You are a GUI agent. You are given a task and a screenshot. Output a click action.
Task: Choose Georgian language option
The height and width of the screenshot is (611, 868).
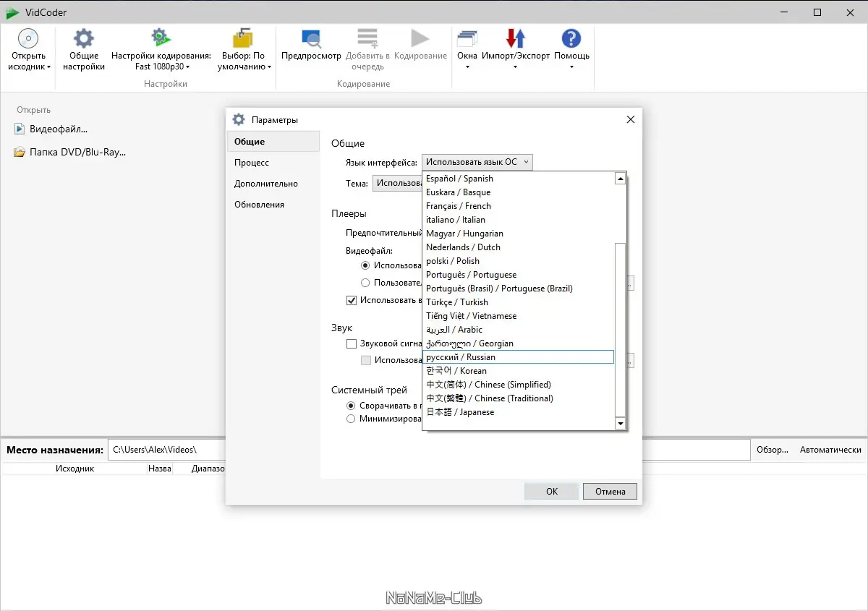[x=518, y=343]
